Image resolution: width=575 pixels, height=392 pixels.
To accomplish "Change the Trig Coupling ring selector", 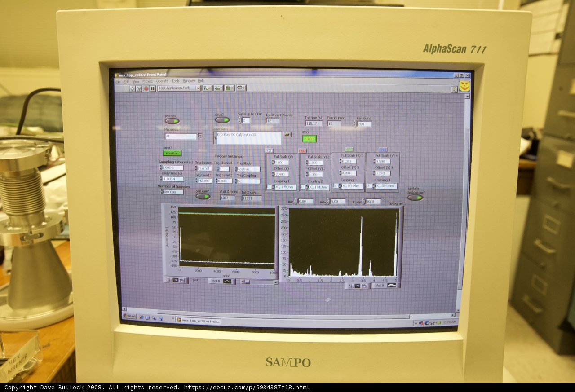I will pyautogui.click(x=247, y=181).
